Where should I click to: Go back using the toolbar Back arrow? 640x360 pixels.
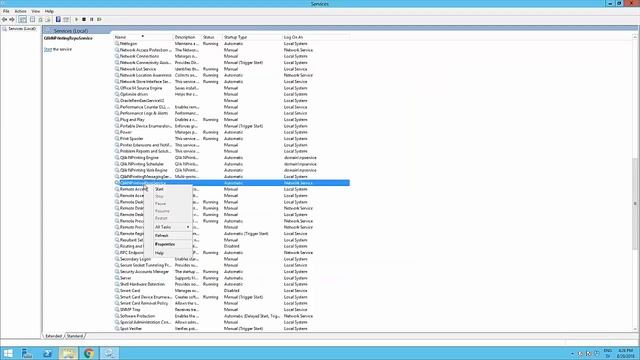point(4,19)
